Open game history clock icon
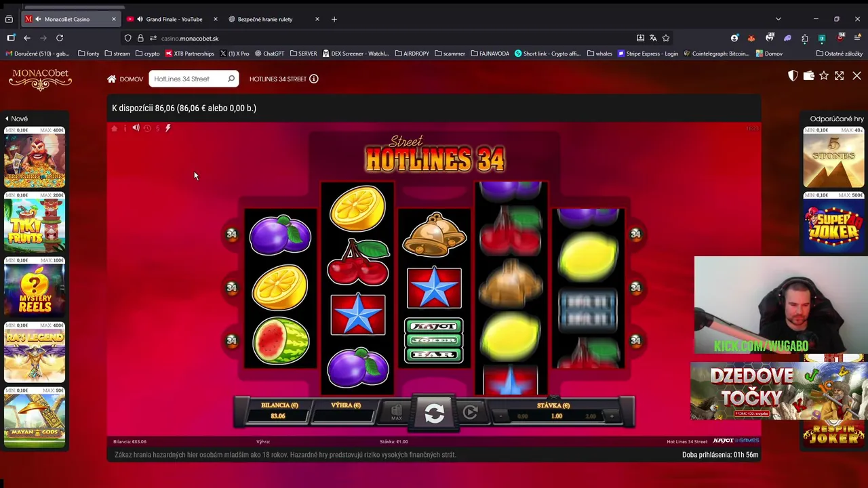Image resolution: width=868 pixels, height=488 pixels. [146, 128]
